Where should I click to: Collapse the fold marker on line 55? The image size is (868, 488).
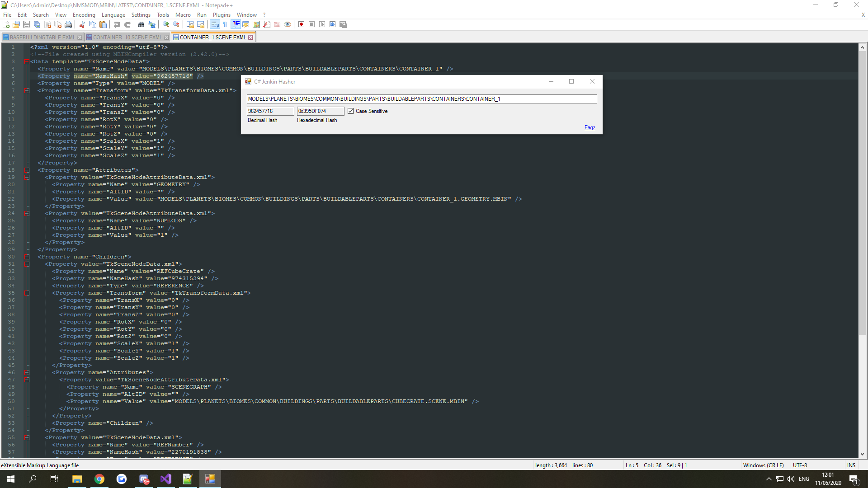tap(27, 437)
